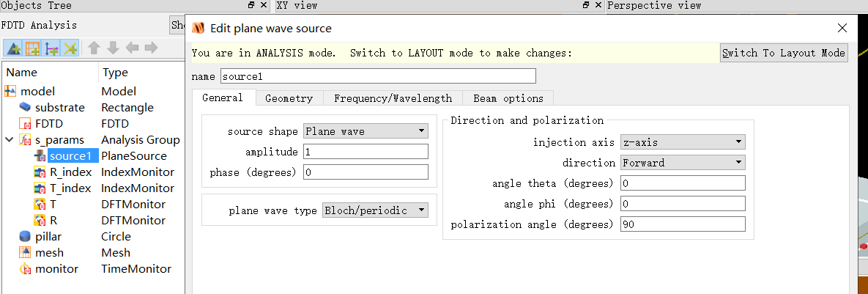Click the move up arrow icon

pos(94,48)
